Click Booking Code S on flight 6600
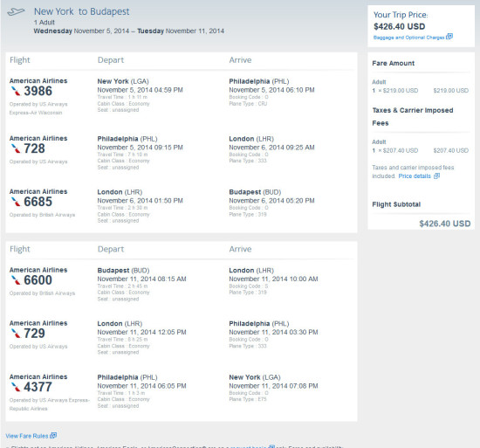The image size is (480, 448). [x=248, y=286]
